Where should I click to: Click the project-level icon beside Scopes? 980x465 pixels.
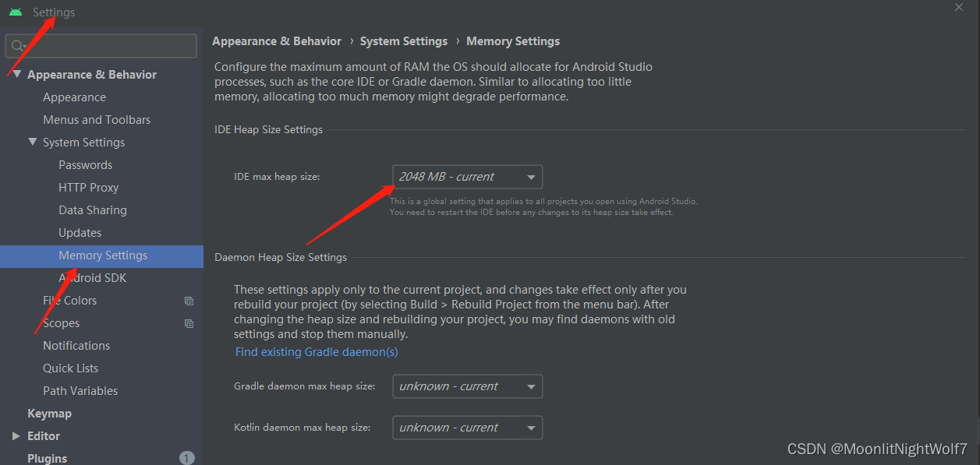coord(189,323)
